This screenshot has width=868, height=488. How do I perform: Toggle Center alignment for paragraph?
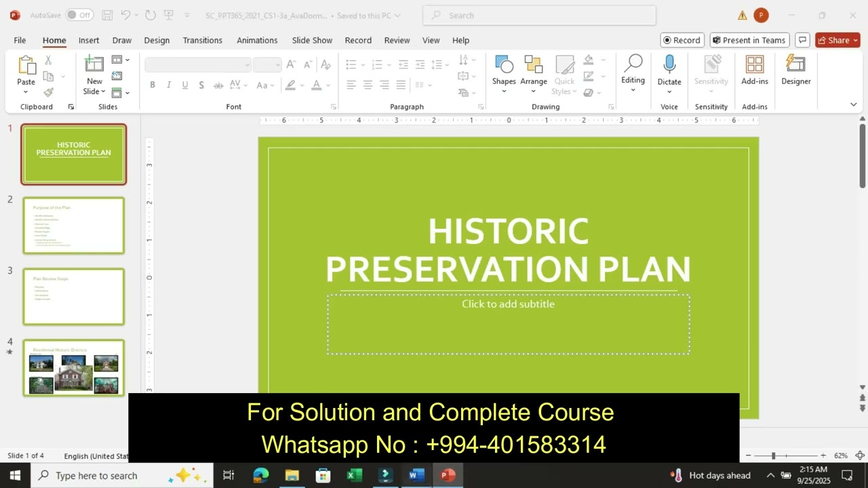point(368,85)
